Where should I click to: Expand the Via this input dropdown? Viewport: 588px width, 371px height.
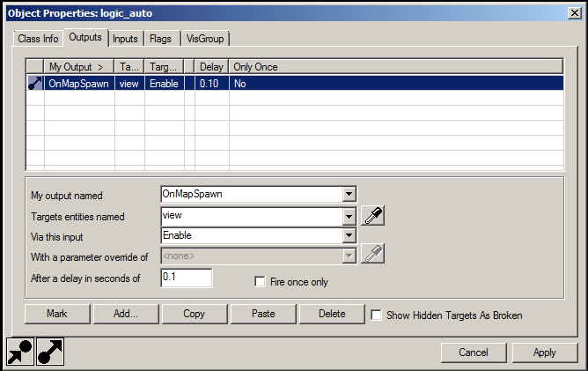click(x=349, y=235)
